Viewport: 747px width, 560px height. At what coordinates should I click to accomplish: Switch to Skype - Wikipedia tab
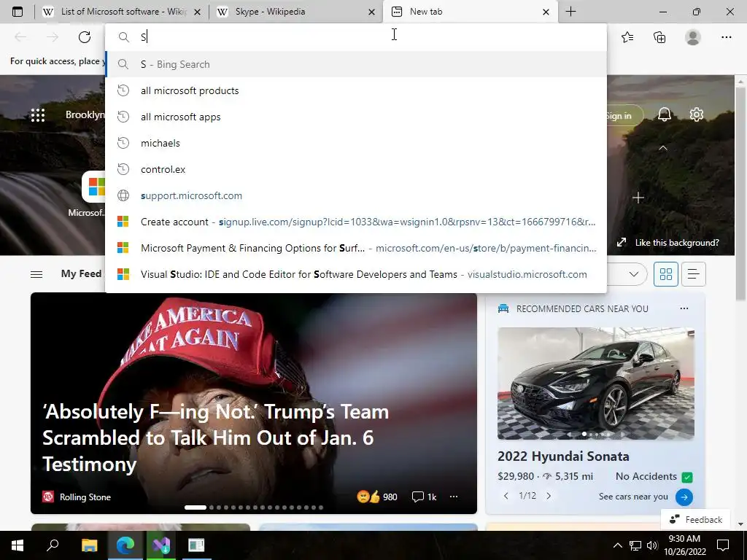[x=296, y=12]
